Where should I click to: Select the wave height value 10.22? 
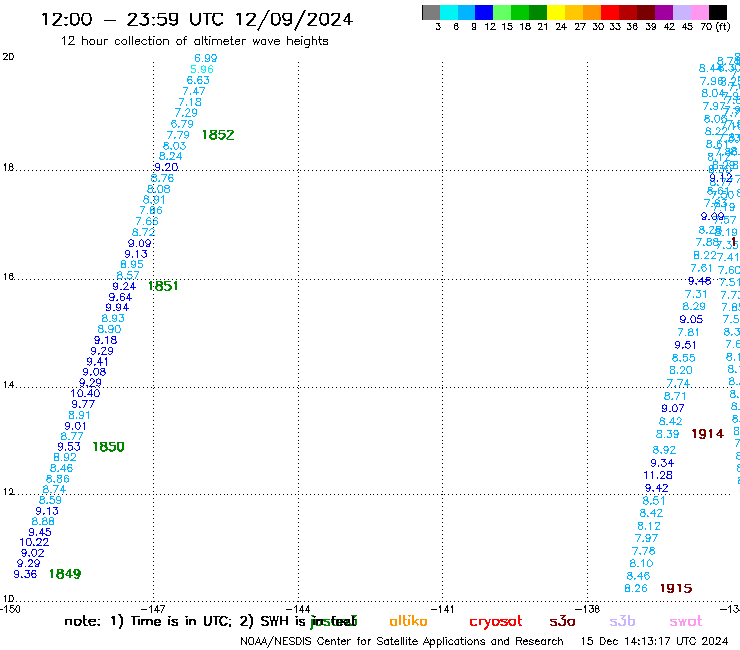[x=34, y=542]
